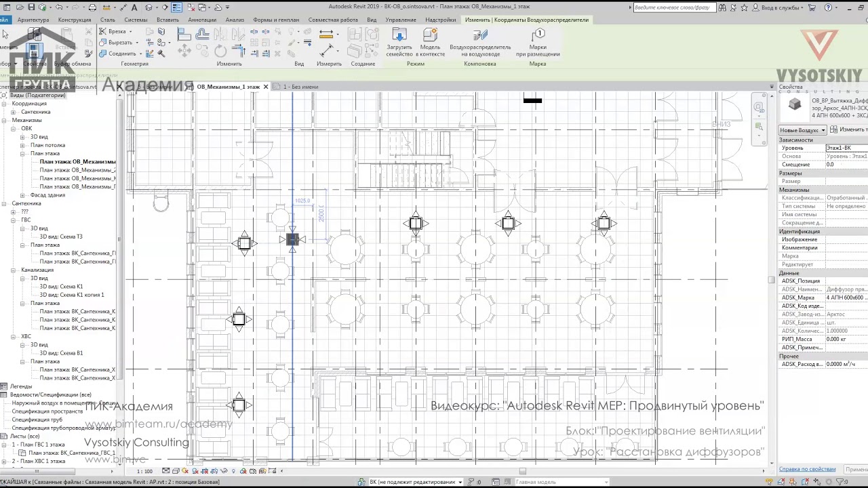
Task: Click the Save icon in quick access toolbar
Action: 31,7
